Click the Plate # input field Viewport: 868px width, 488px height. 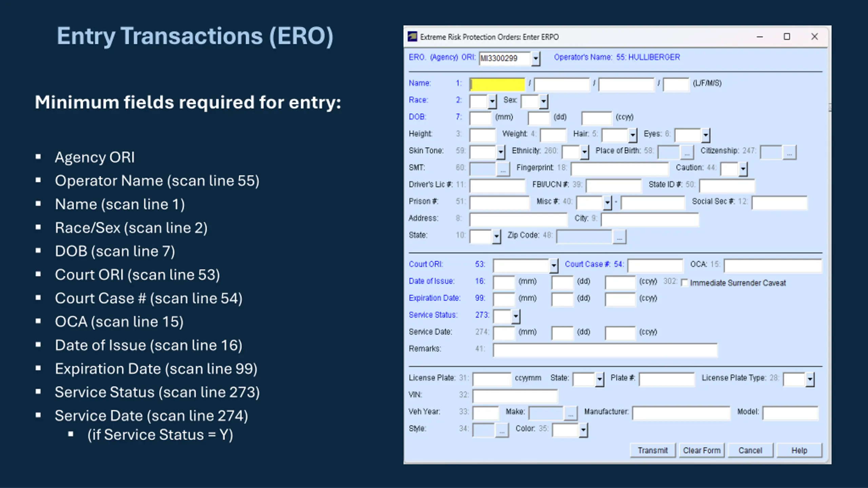click(667, 380)
